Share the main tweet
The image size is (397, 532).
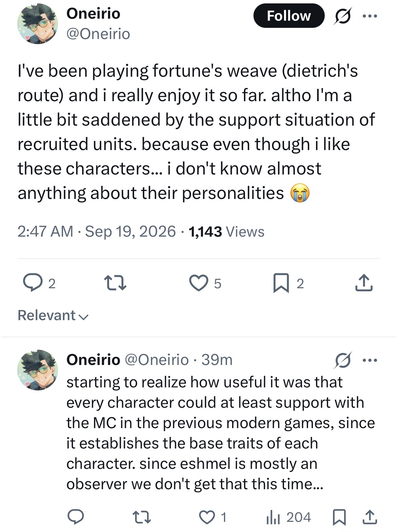point(364,283)
